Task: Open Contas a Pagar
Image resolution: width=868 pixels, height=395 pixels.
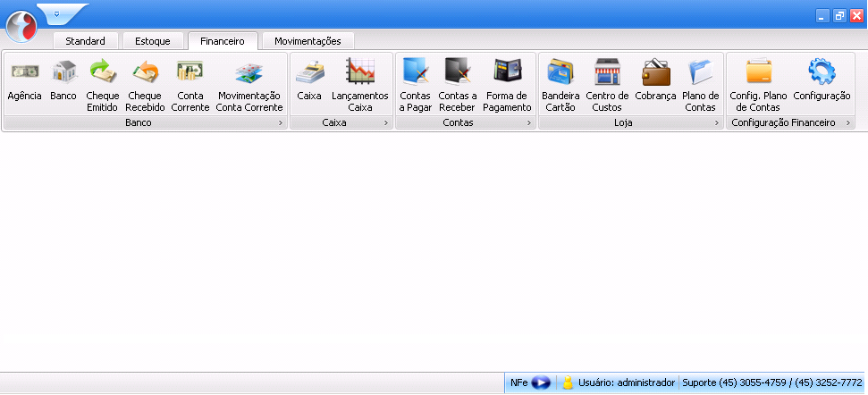Action: [415, 85]
